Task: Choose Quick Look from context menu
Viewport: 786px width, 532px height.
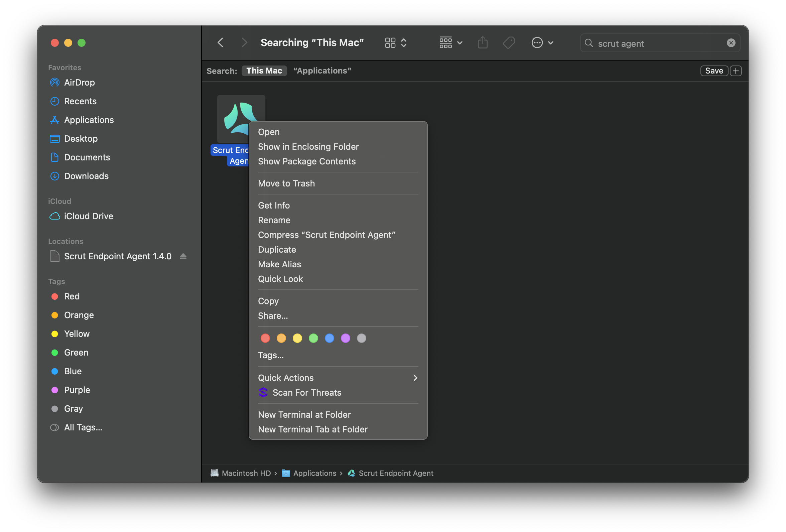Action: pyautogui.click(x=338, y=279)
